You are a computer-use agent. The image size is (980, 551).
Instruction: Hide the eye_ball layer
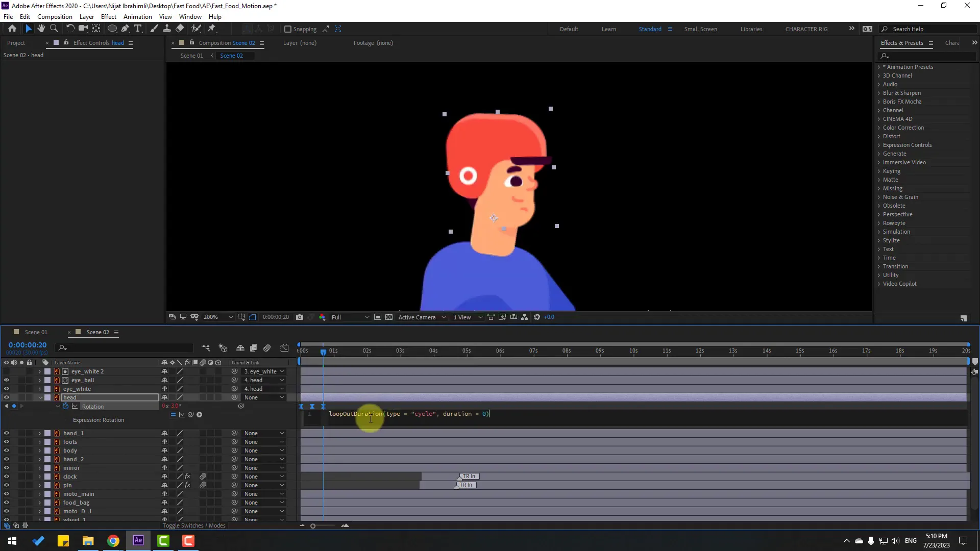pos(7,380)
